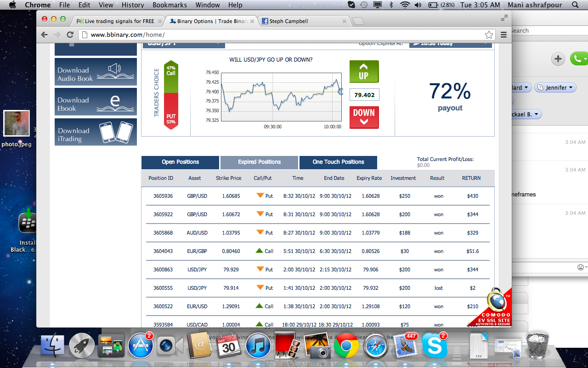Reload the page with refresh icon

click(70, 35)
